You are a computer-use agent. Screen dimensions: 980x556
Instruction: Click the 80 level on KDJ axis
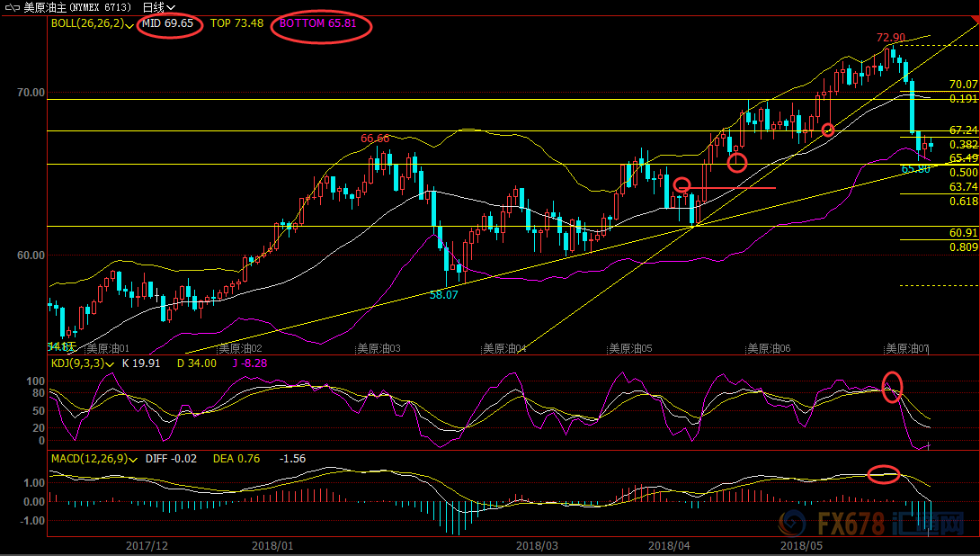coord(38,393)
